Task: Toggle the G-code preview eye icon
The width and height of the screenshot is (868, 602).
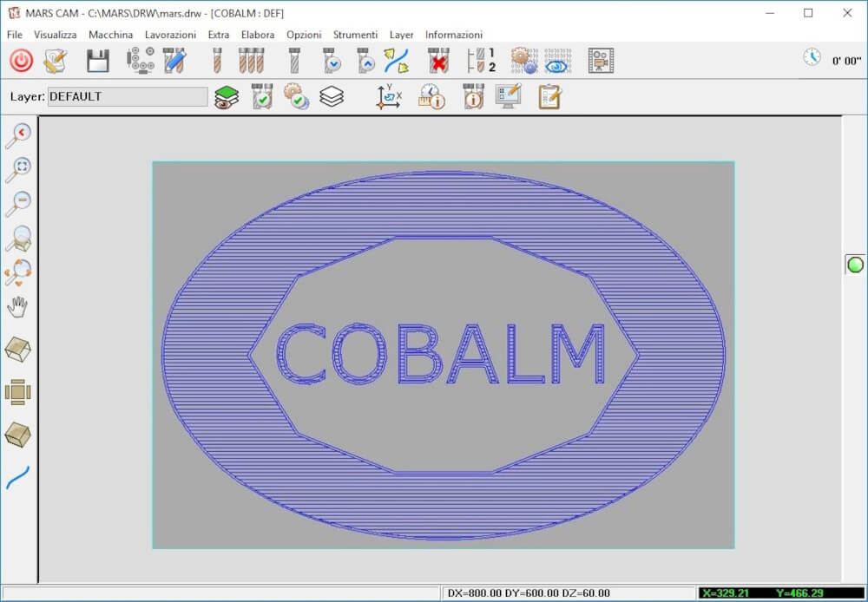Action: click(x=556, y=61)
